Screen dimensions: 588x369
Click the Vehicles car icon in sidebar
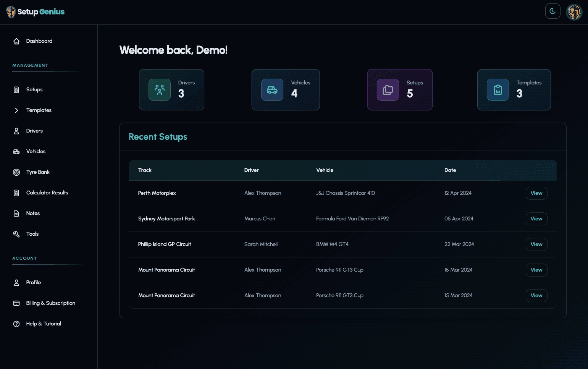pos(16,152)
